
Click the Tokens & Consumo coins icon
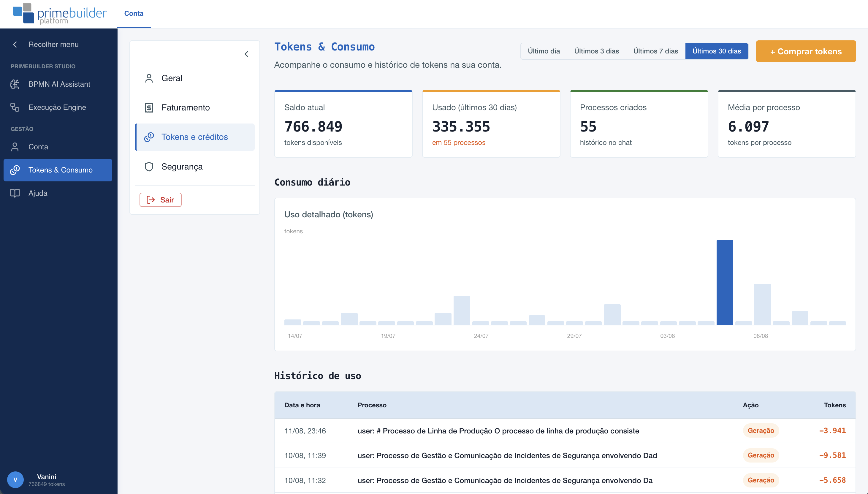(15, 170)
